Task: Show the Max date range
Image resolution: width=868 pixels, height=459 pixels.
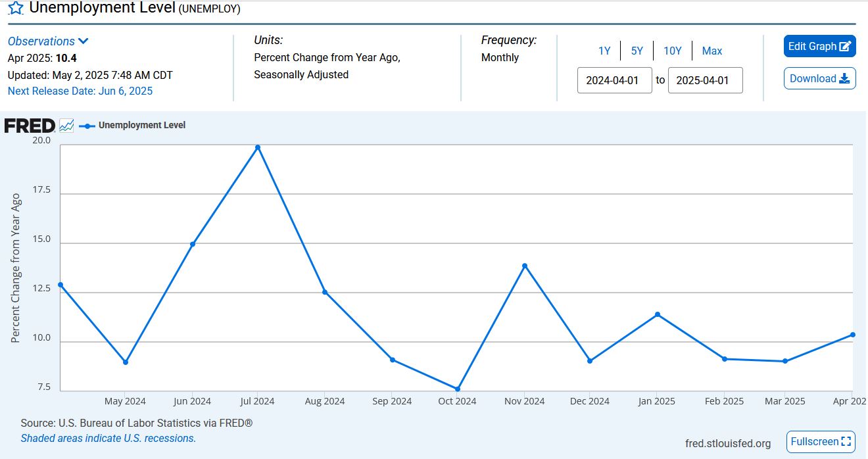Action: tap(711, 51)
